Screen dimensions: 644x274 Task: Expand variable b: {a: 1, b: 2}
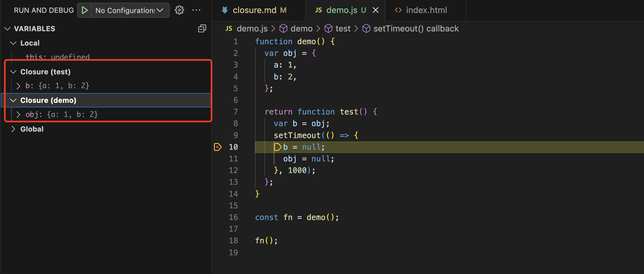[18, 86]
